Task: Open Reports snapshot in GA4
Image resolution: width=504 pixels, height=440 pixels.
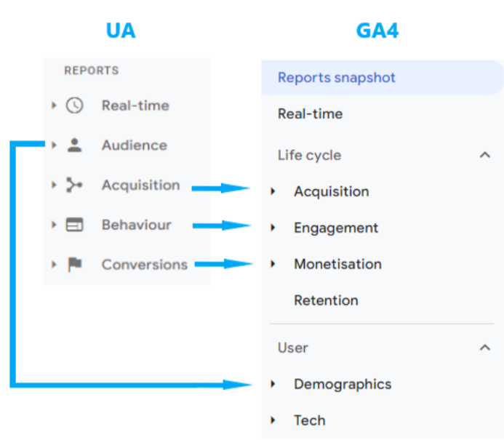Action: point(337,78)
